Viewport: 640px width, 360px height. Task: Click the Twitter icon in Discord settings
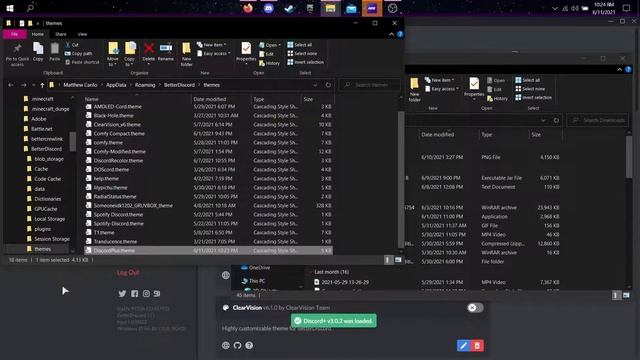coord(122,293)
